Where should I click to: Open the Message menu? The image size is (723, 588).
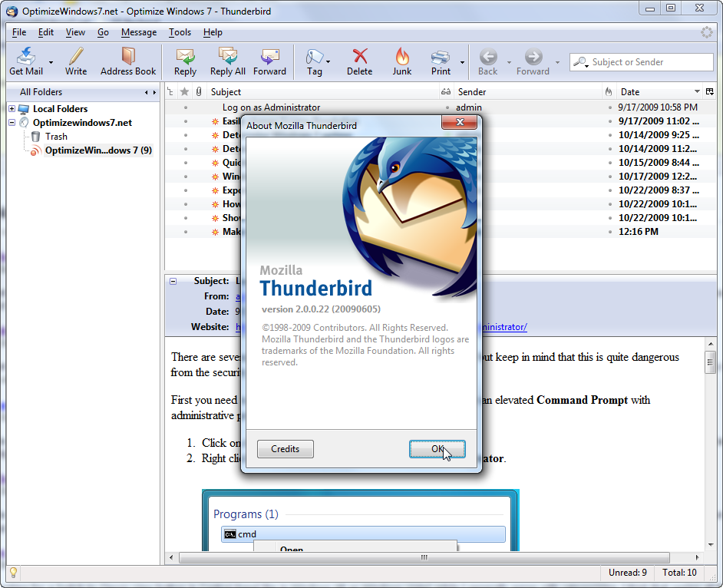[139, 32]
